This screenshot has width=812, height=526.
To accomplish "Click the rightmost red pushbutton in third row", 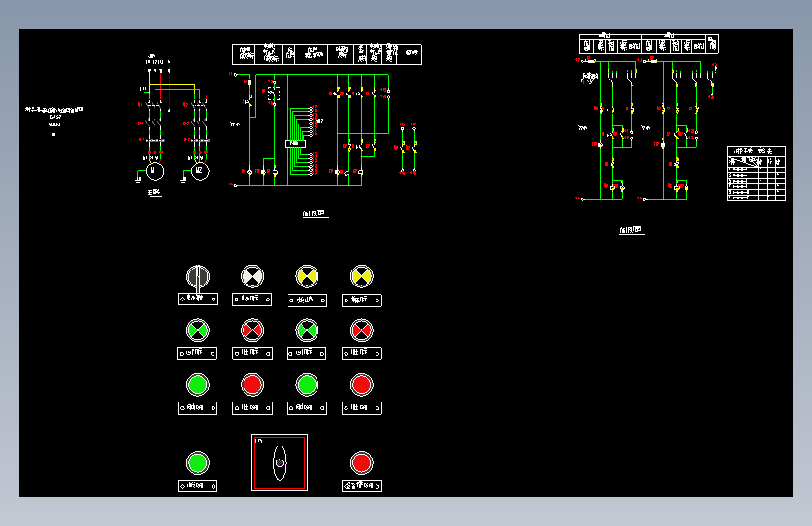I will (x=362, y=386).
